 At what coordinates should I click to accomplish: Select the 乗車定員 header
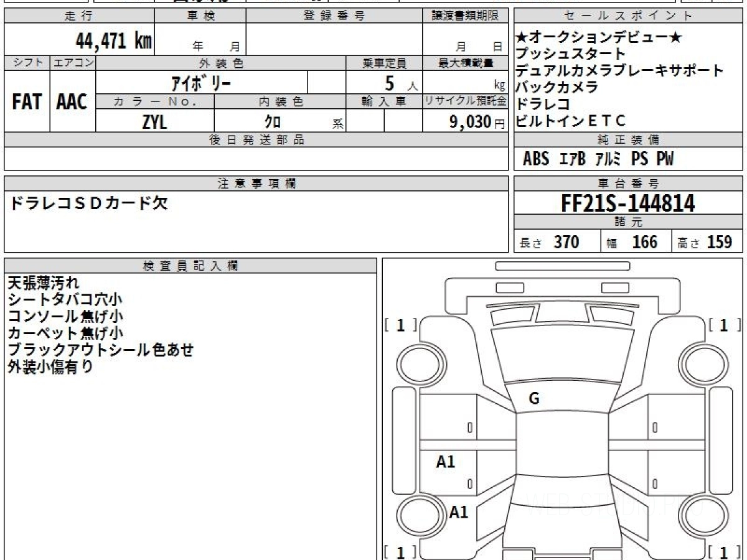coord(384,63)
